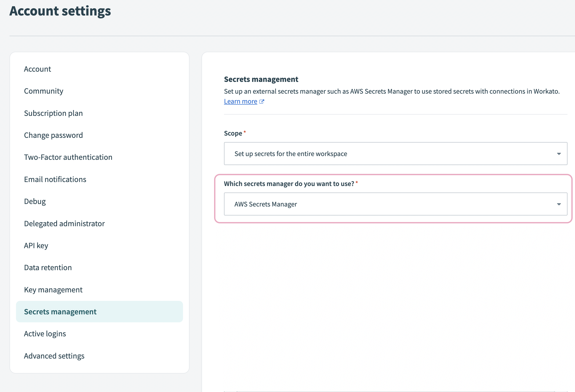Open Two-Factor authentication settings
This screenshot has width=575, height=392.
point(68,157)
